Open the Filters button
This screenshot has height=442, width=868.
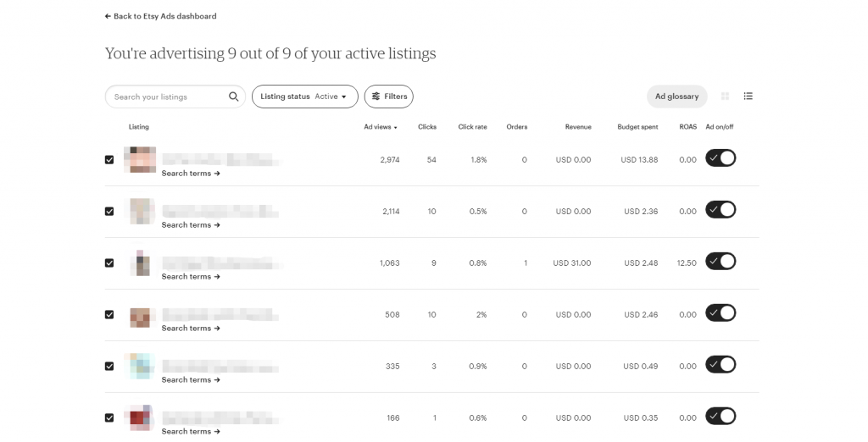point(389,97)
